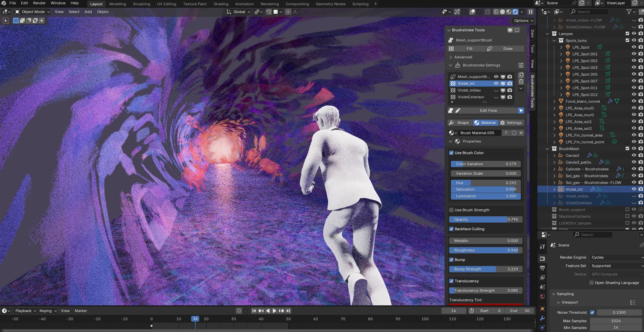
Task: Disable the Use Brush Color checkbox
Action: [451, 153]
